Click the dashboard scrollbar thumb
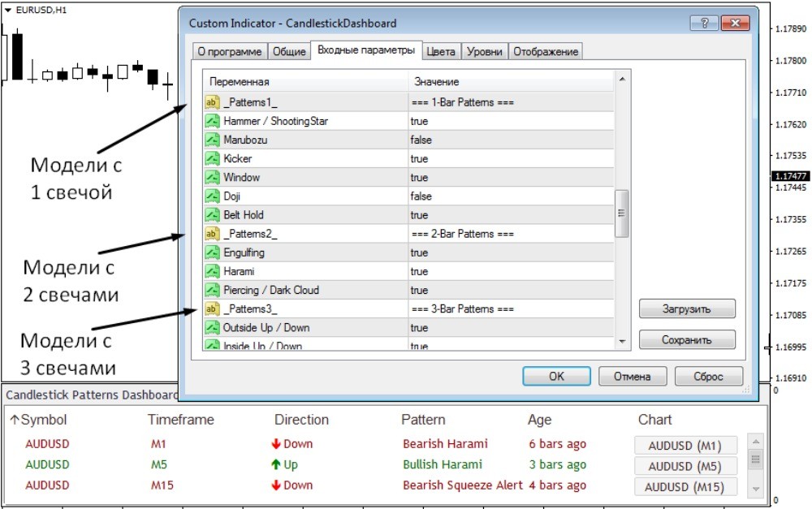 755,459
